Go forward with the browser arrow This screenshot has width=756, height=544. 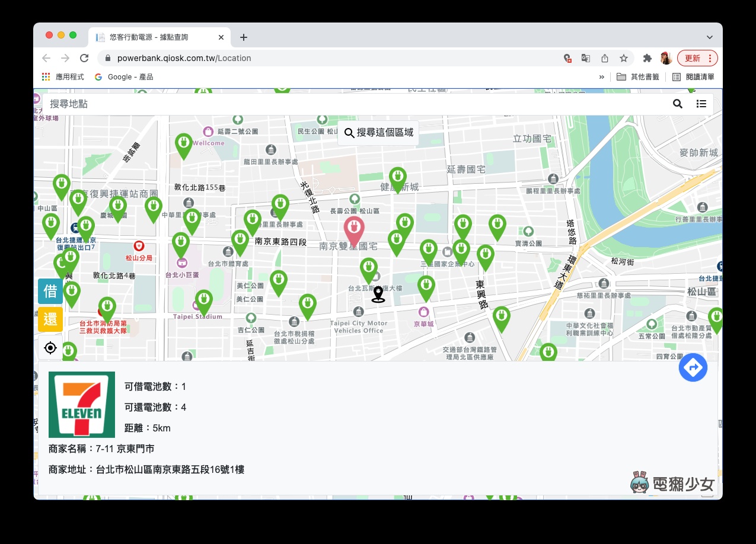(x=65, y=58)
